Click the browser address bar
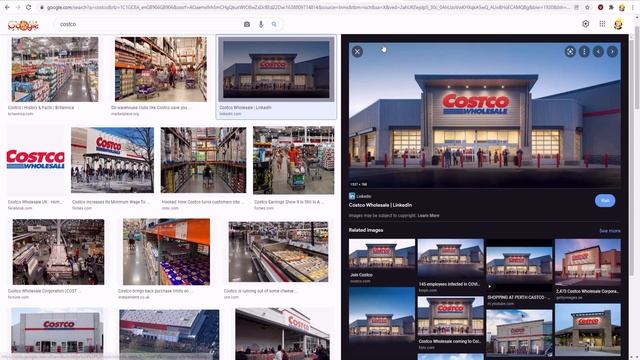The width and height of the screenshot is (640, 360). [x=306, y=7]
